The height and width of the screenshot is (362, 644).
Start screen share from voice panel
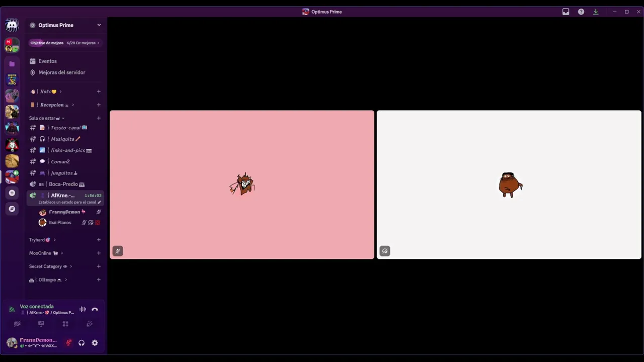tap(41, 324)
